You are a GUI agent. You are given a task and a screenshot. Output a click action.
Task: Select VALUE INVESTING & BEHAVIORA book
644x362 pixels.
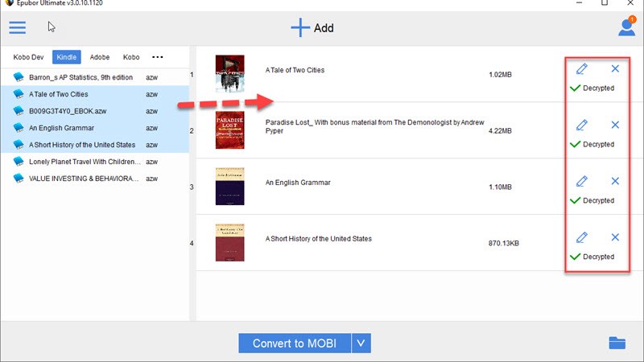click(x=94, y=178)
